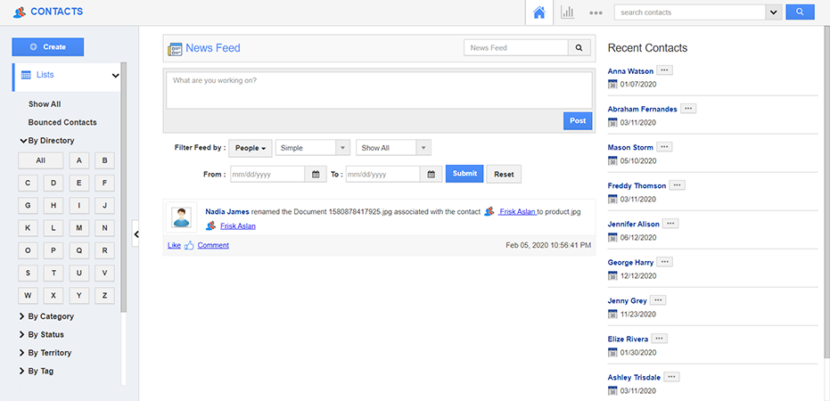Viewport: 830px width, 401px height.
Task: Click the News Feed search magnifier icon
Action: click(579, 48)
